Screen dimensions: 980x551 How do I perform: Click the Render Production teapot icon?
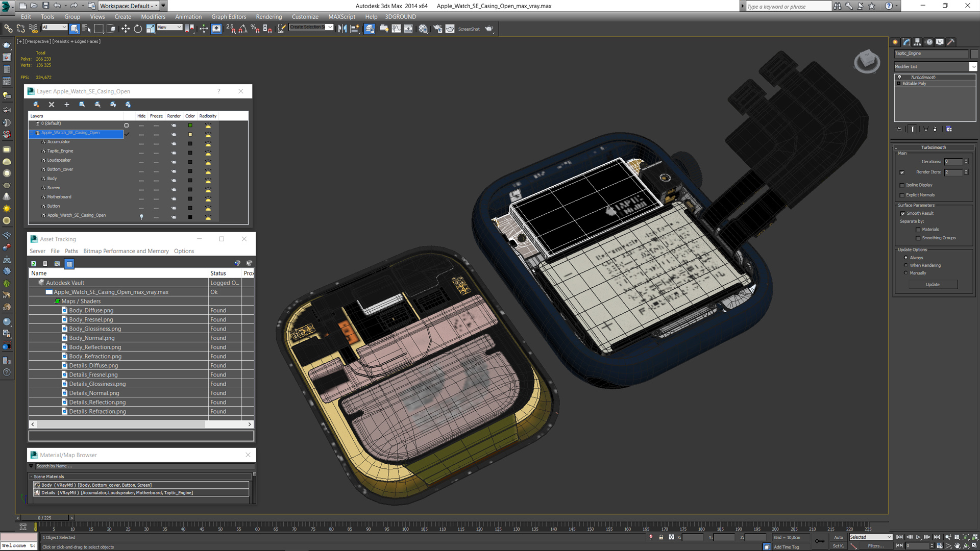point(489,29)
